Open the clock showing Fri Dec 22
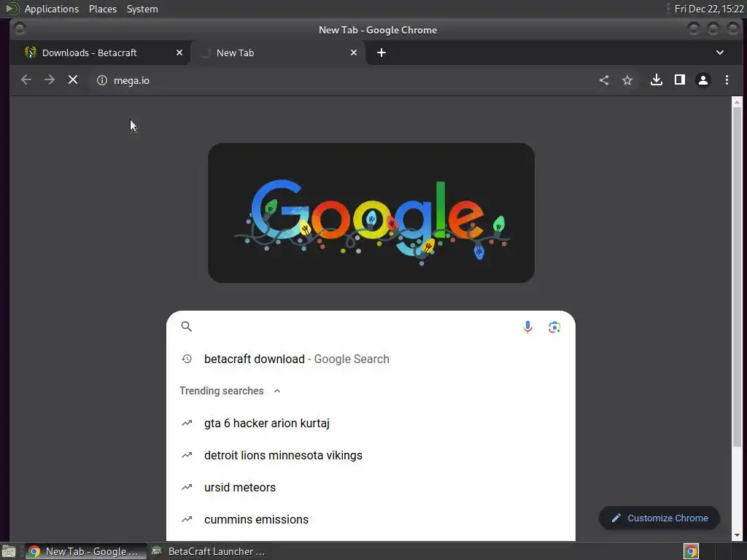Viewport: 747px width, 560px height. pyautogui.click(x=709, y=9)
